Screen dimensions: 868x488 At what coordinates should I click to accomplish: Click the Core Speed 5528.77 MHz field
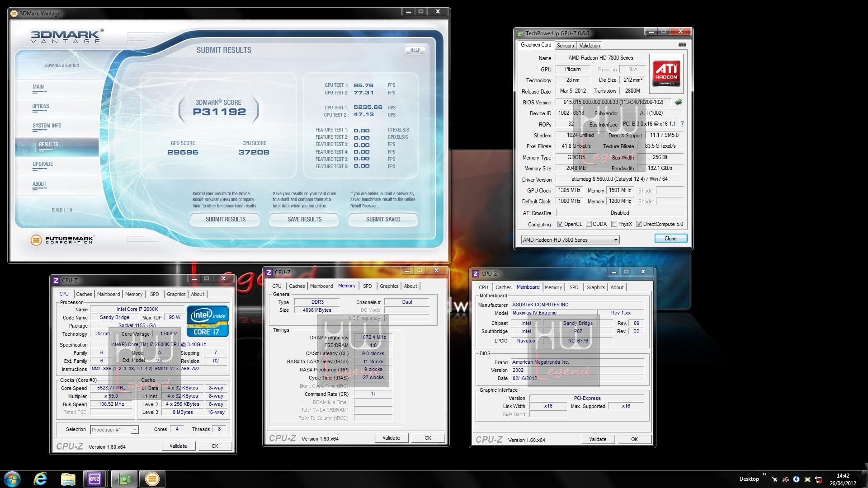click(x=111, y=388)
